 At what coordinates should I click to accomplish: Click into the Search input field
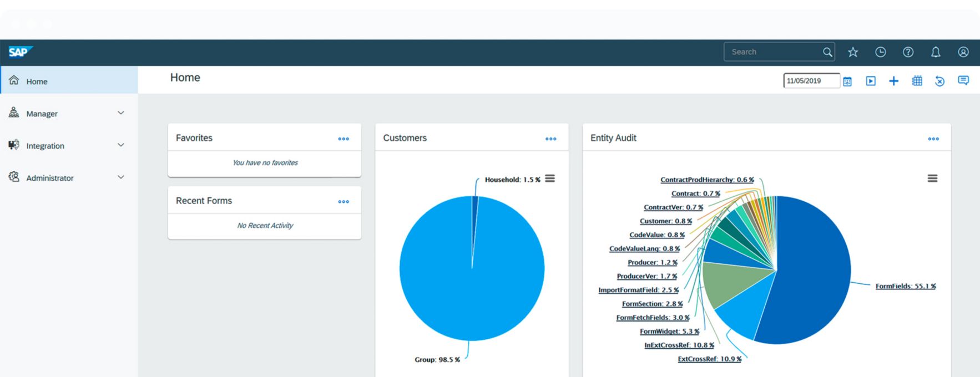774,52
